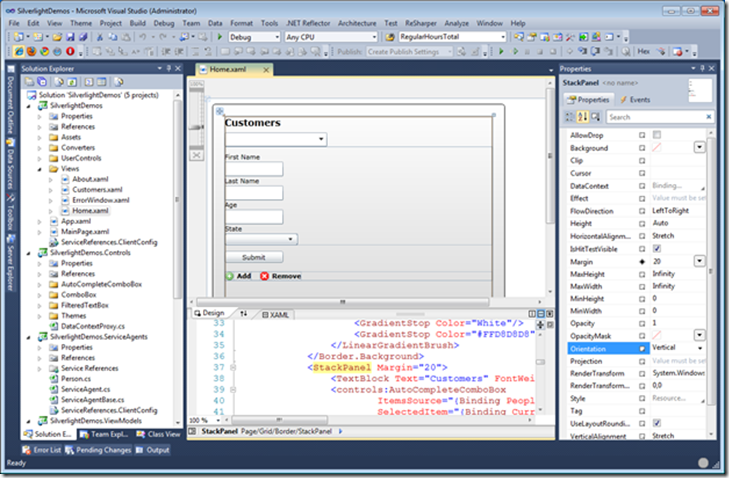Click the Open File toolbar icon
The width and height of the screenshot is (729, 478).
57,37
